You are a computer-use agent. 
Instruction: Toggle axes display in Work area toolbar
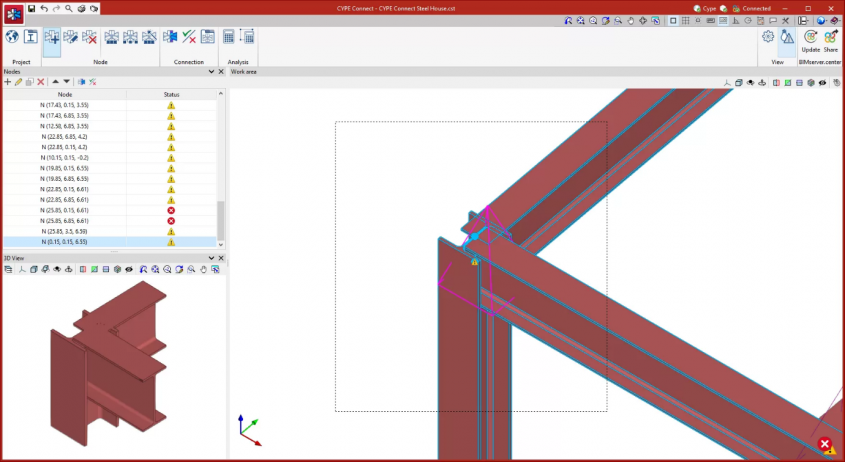click(727, 82)
